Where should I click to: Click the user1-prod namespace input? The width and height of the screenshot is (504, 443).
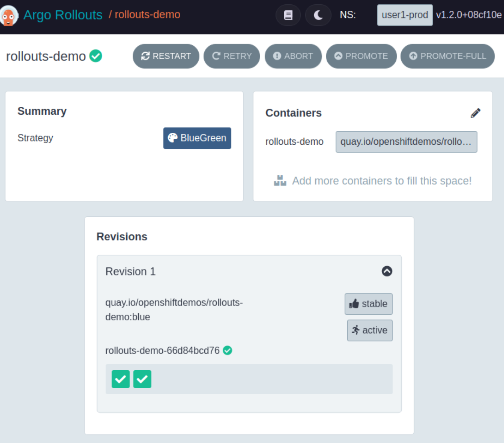click(405, 15)
